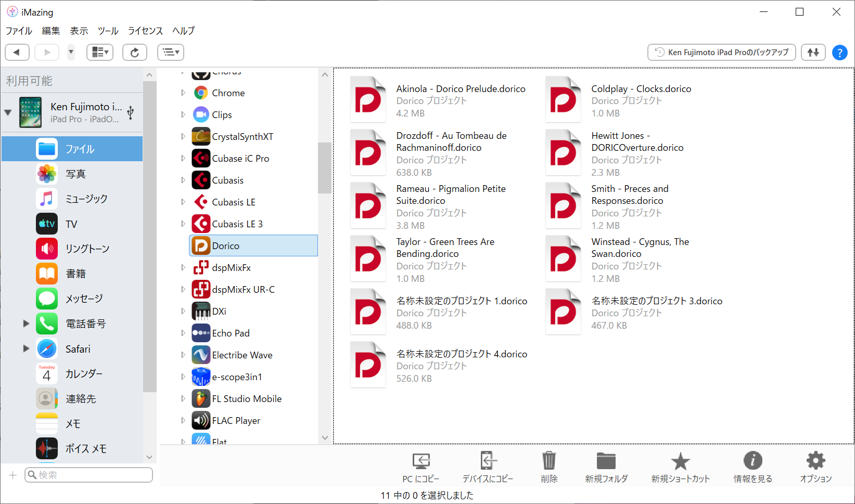
Task: Open the ライセンス menu
Action: (146, 31)
